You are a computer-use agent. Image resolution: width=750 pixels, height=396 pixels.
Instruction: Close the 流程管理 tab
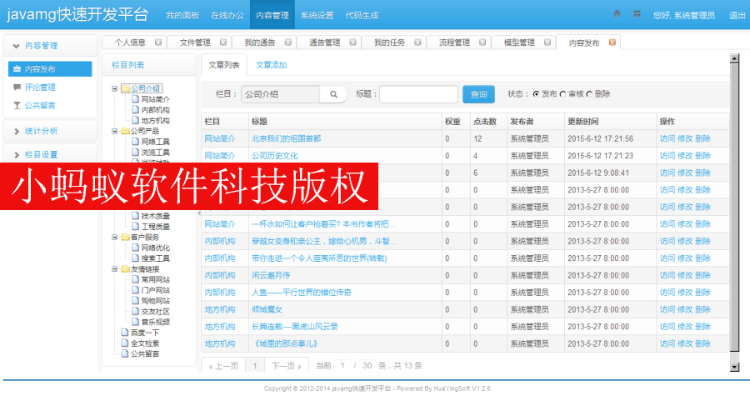pos(483,43)
